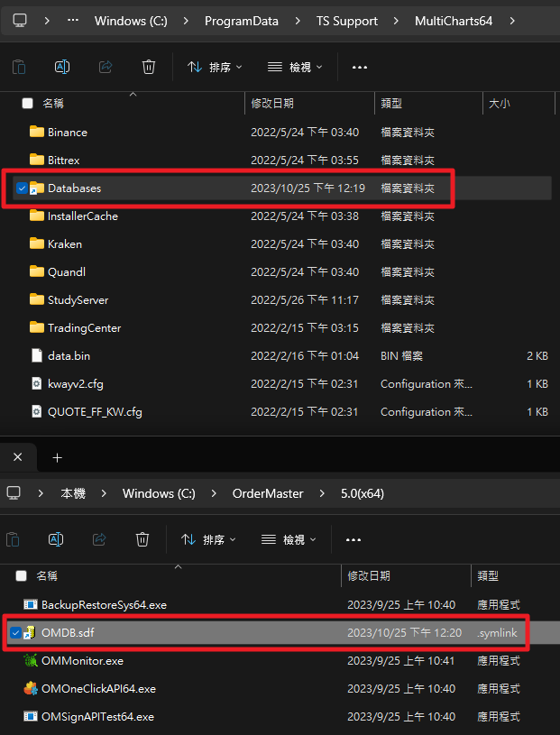Select the Quandl folder icon

37,271
